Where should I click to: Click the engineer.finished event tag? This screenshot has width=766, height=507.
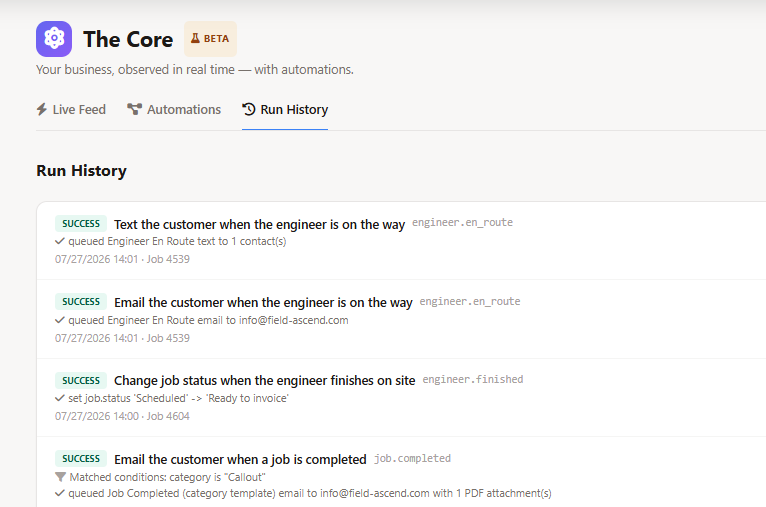click(473, 380)
